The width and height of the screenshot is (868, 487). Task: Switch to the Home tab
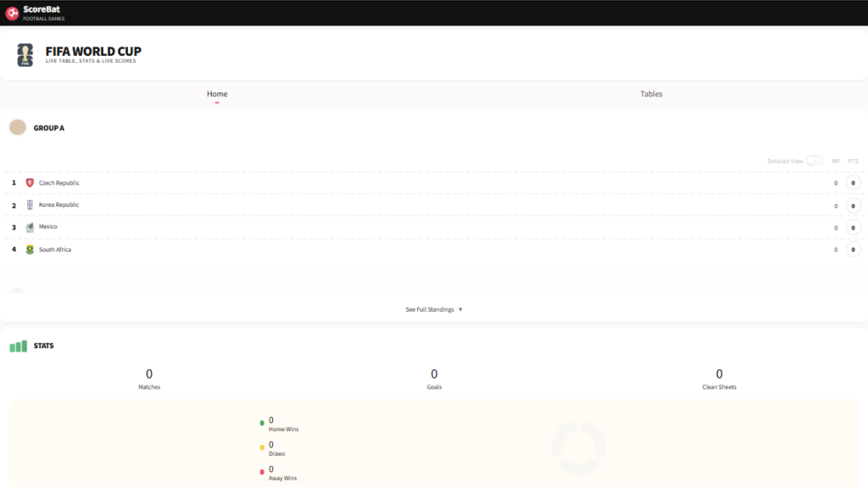pyautogui.click(x=217, y=94)
